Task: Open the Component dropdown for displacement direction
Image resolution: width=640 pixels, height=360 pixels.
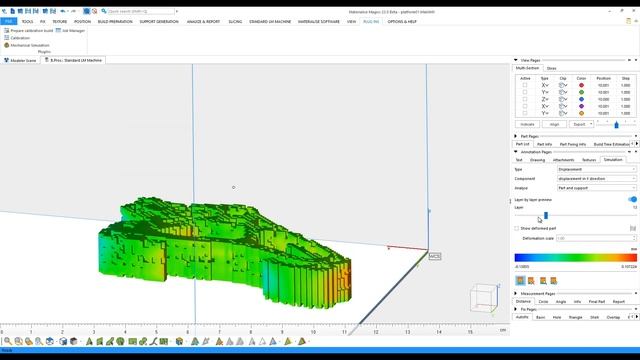Action: pyautogui.click(x=596, y=179)
